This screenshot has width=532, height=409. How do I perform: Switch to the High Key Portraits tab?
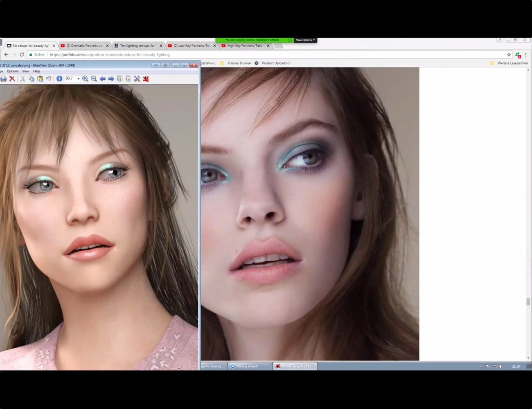[x=243, y=45]
